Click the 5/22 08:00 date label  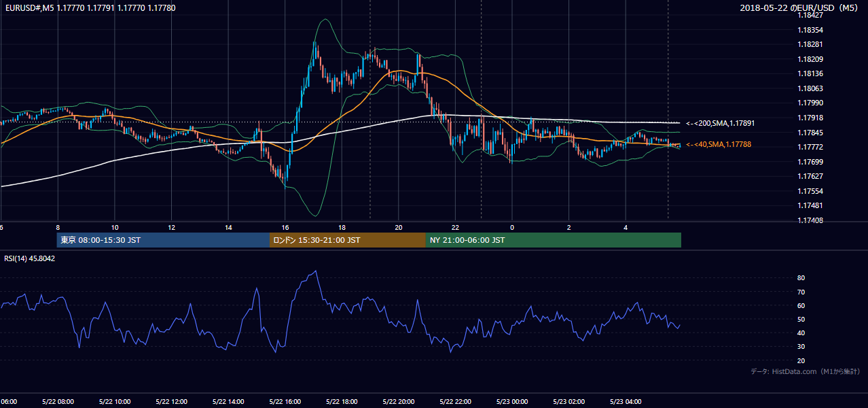58,402
